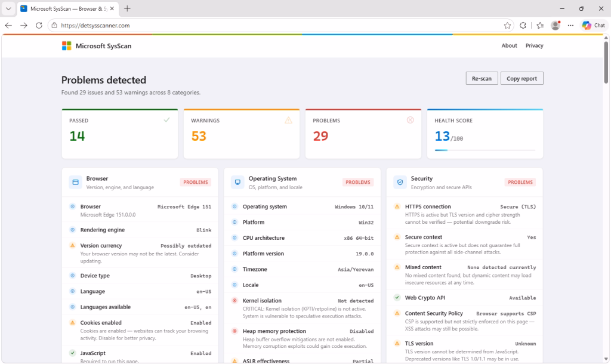Screen dimensions: 611x364
Task: Click the 'Not detected' kernel isolation value
Action: (x=356, y=301)
